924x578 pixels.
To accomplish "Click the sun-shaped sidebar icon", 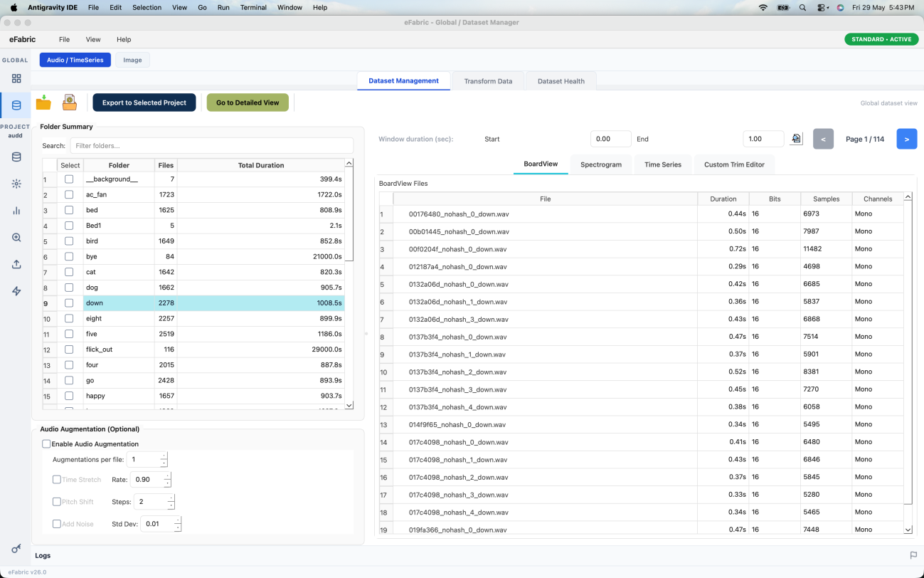I will click(16, 184).
